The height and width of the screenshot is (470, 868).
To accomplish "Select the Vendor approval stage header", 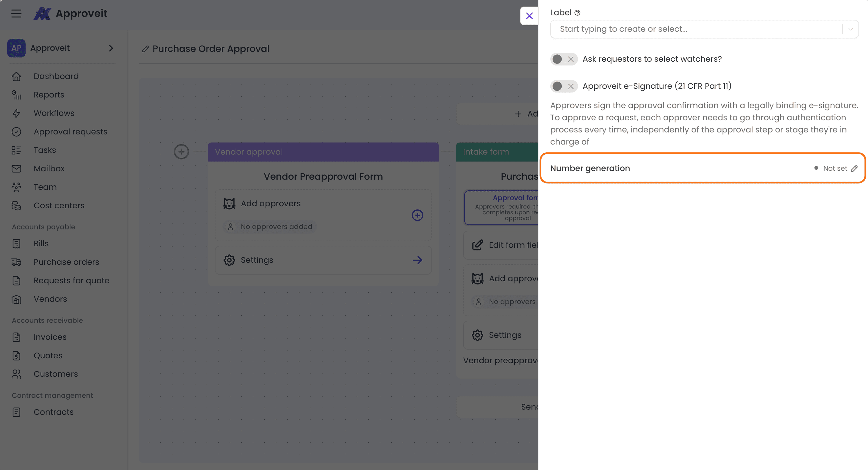I will [323, 152].
